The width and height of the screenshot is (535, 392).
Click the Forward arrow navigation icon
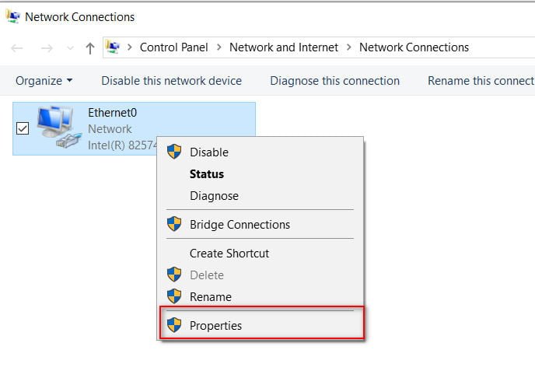point(47,47)
